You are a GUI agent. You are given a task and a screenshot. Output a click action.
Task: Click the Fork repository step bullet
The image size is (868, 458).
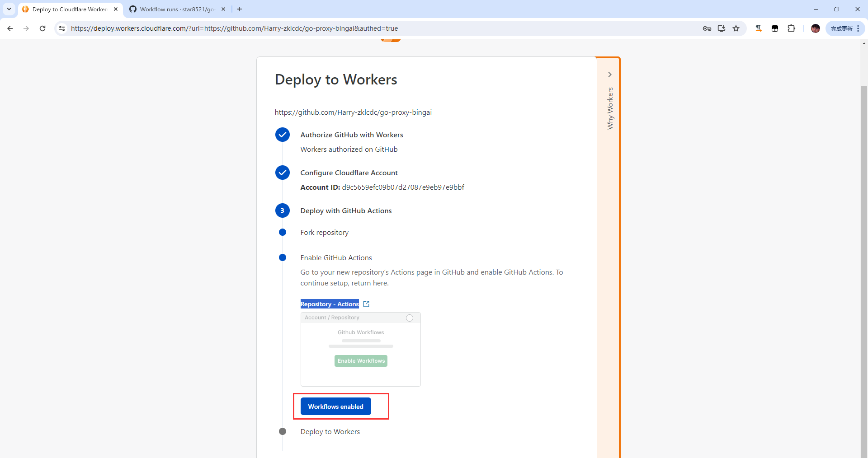[283, 232]
